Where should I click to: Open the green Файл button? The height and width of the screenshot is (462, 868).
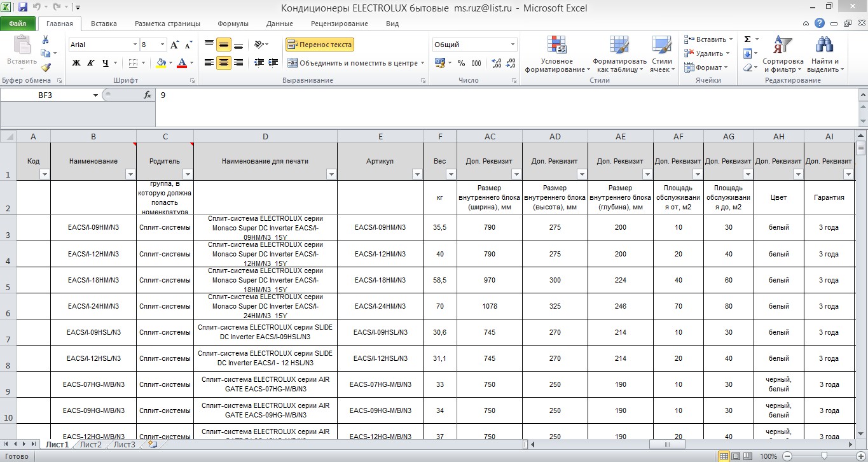18,24
